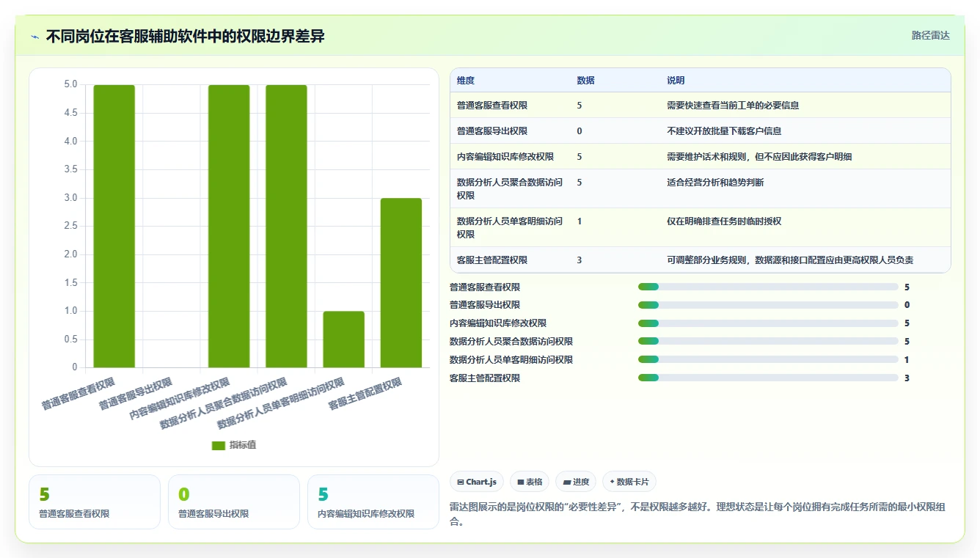Open the 内容编辑知识库修改权限 data card

click(x=373, y=502)
